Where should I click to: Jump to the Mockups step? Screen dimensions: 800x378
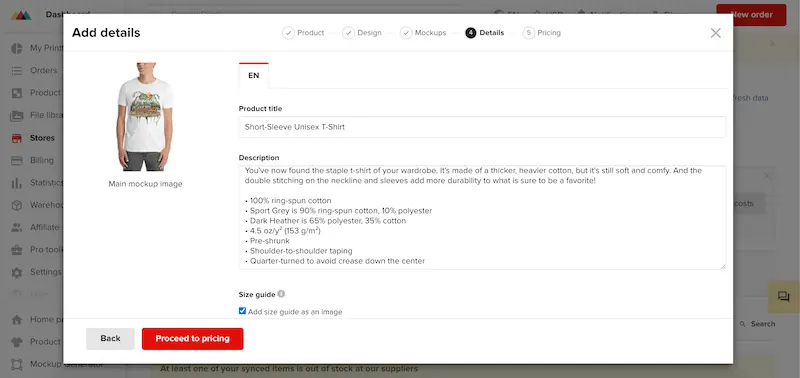(x=423, y=33)
